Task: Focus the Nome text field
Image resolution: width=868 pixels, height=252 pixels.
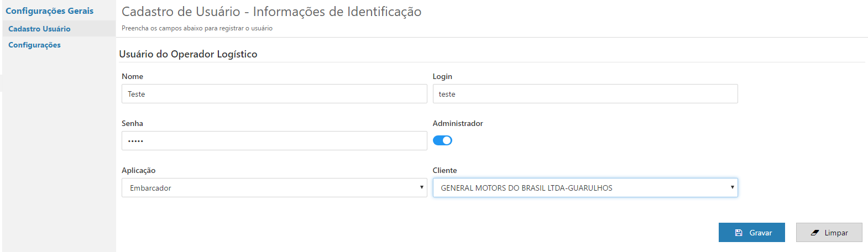Action: pyautogui.click(x=274, y=94)
